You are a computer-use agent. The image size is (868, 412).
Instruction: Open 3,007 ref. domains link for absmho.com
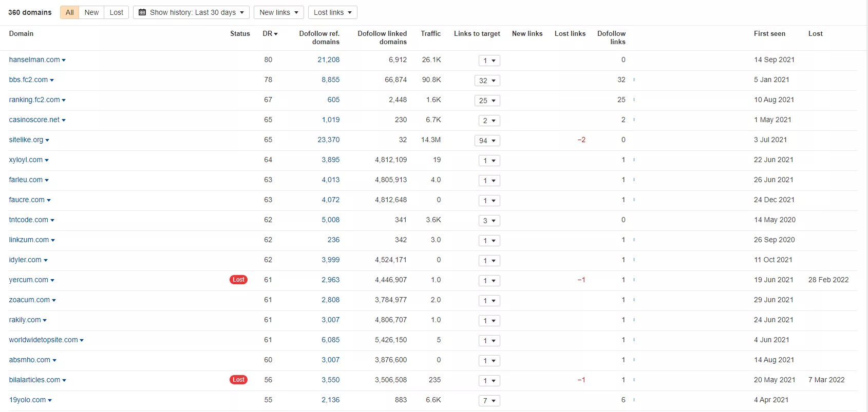331,360
